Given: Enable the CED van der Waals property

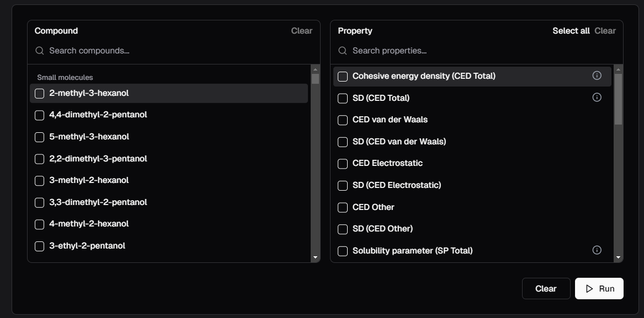Looking at the screenshot, I should coord(343,120).
